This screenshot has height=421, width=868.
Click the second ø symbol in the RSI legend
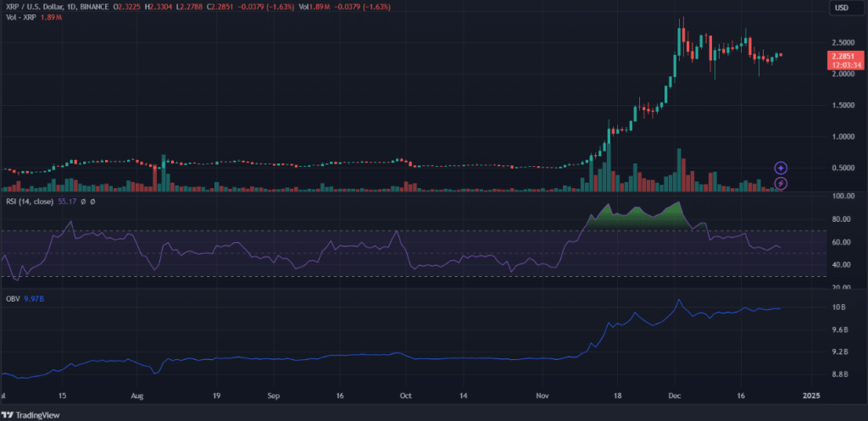pyautogui.click(x=92, y=202)
